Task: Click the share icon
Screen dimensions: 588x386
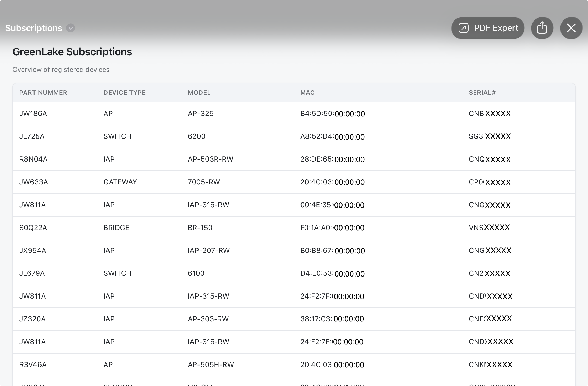Action: tap(542, 28)
